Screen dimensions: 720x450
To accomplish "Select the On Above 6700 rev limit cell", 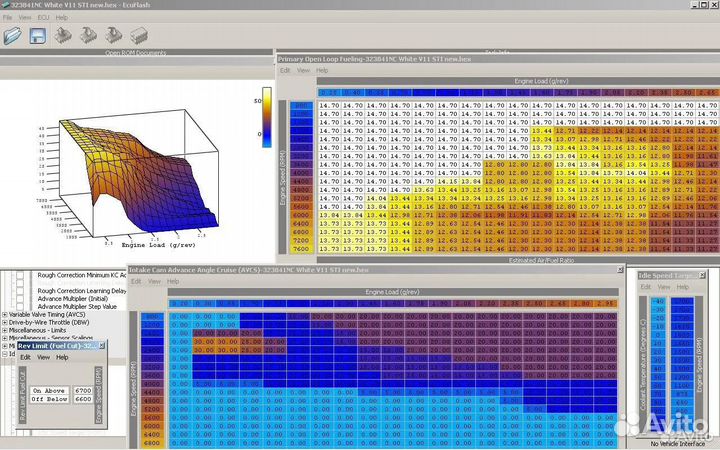I will tap(82, 390).
